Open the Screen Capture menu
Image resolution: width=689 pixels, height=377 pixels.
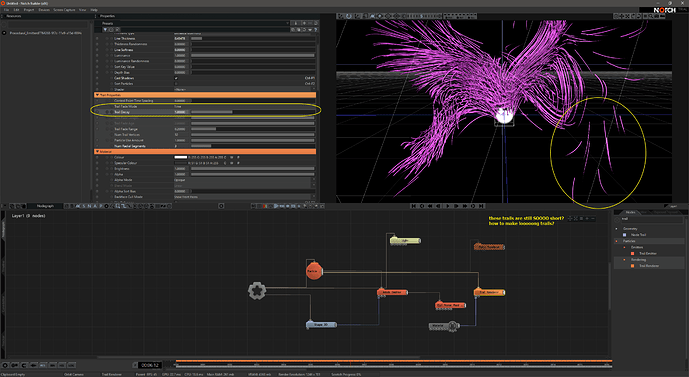[64, 10]
